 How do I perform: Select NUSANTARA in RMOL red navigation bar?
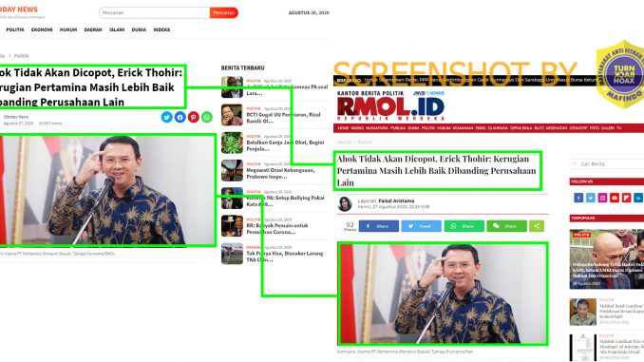(x=377, y=128)
